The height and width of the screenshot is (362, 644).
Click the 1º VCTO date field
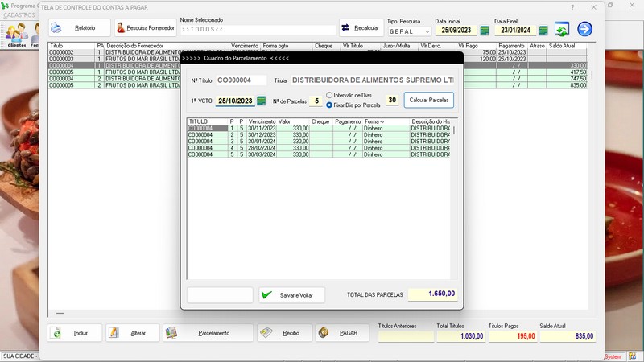234,101
